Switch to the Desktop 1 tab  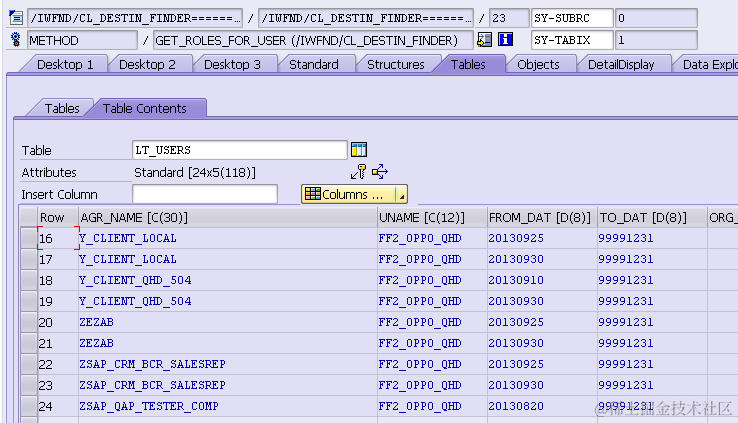[65, 64]
